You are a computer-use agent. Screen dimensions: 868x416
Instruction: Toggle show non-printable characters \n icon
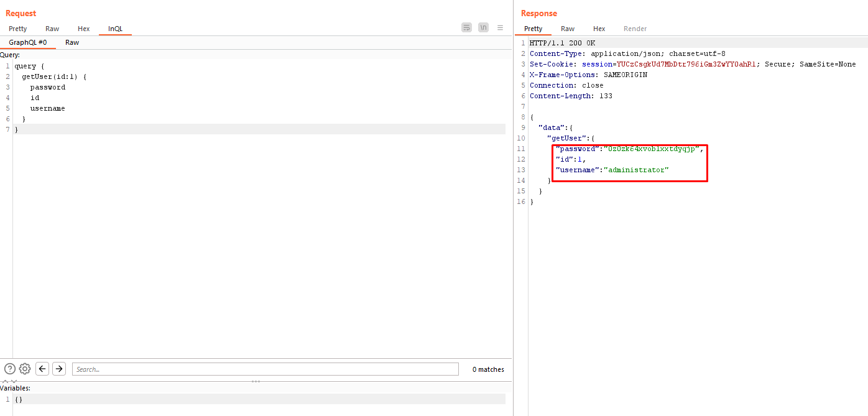point(483,27)
